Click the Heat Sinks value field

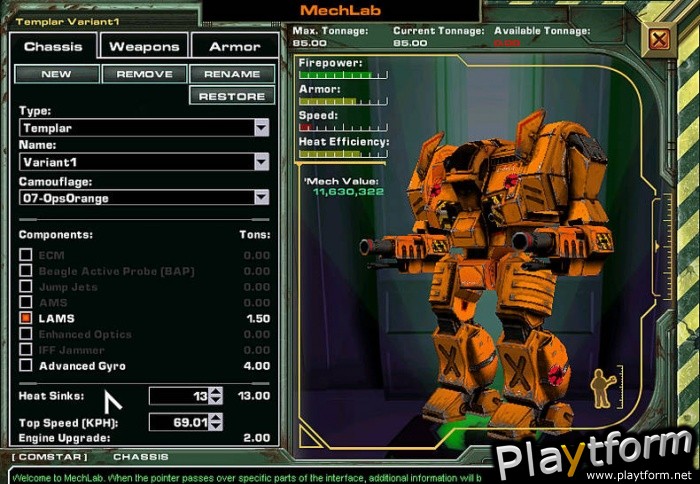[x=179, y=396]
